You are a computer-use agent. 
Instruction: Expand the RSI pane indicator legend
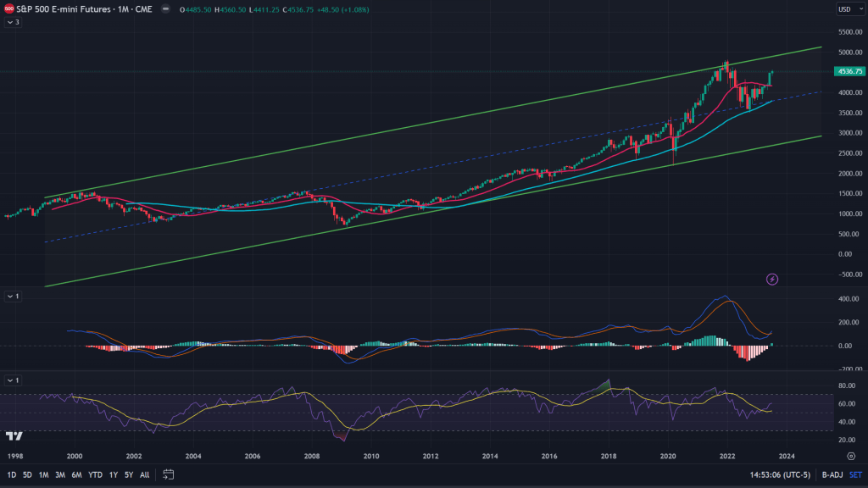(13, 380)
